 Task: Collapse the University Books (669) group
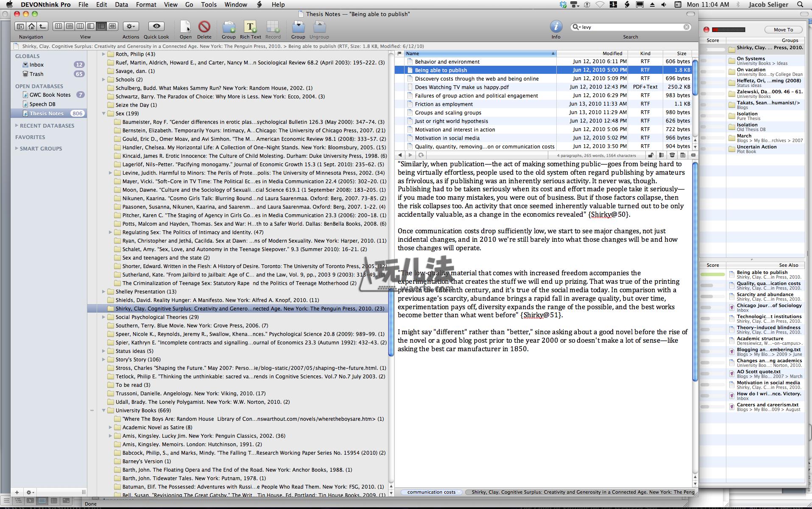click(x=103, y=410)
